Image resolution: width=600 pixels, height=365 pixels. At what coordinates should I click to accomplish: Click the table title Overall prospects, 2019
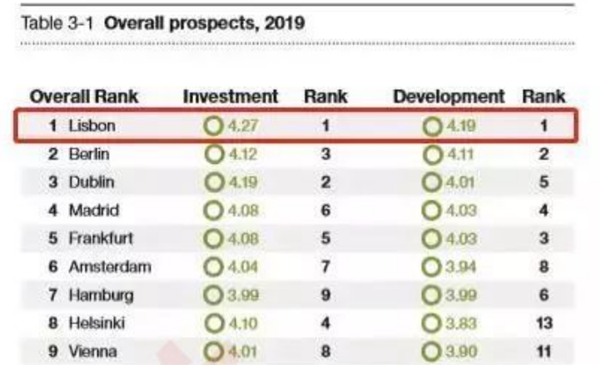tap(204, 23)
